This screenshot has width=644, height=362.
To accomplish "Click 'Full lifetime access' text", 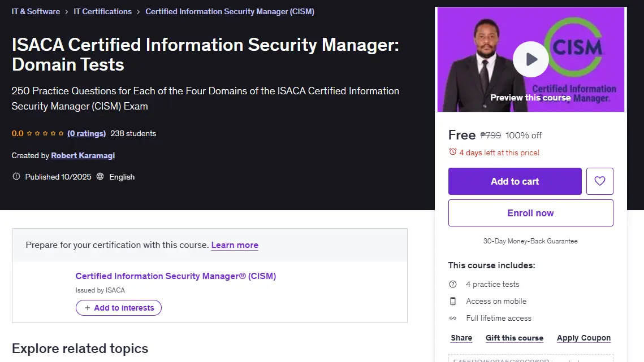I will tap(499, 318).
